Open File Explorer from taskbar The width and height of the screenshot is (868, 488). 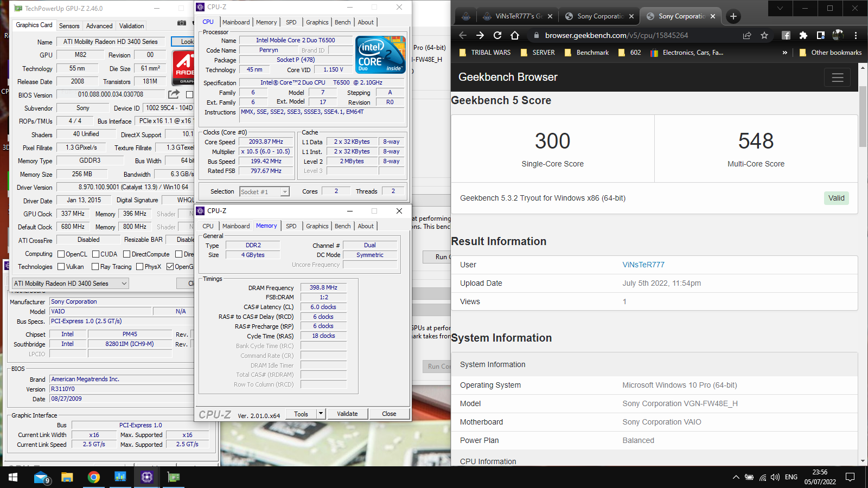pyautogui.click(x=67, y=477)
